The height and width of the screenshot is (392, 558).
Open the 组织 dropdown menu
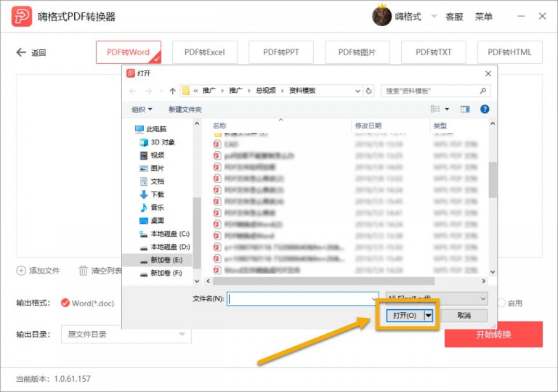(x=142, y=109)
